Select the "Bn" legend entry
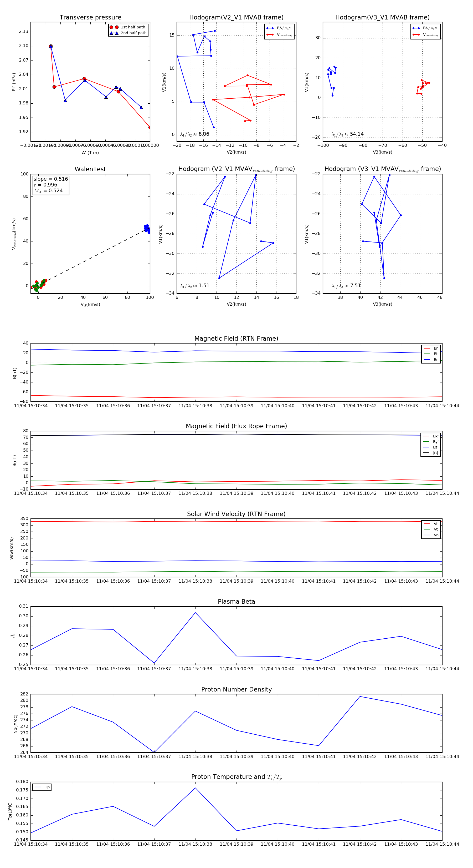 (431, 360)
